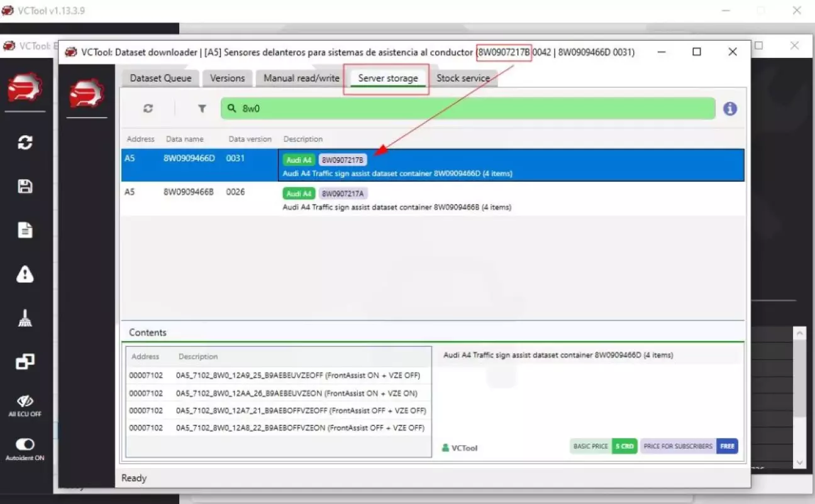The height and width of the screenshot is (504, 815).
Task: Click the Ready status bar text
Action: tap(134, 478)
